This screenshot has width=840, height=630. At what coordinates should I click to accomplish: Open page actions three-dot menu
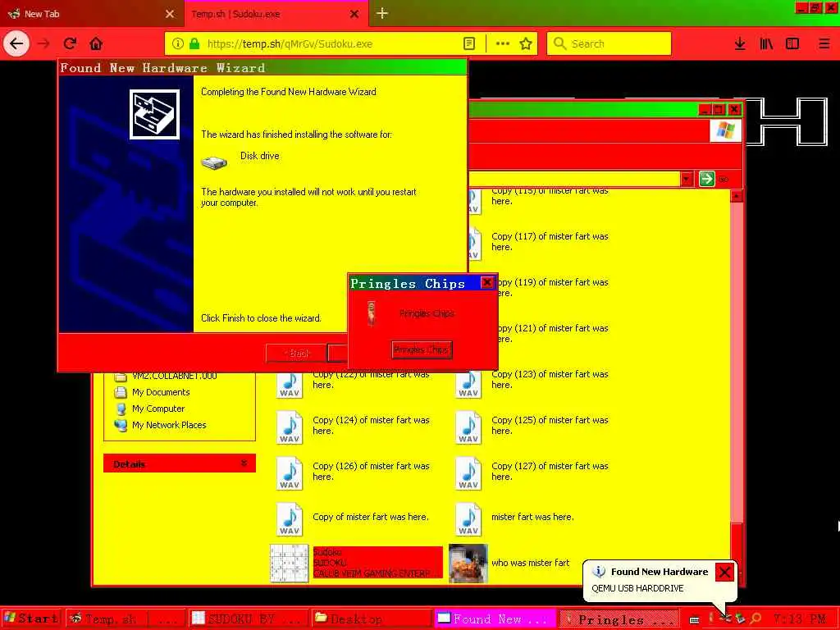point(503,43)
